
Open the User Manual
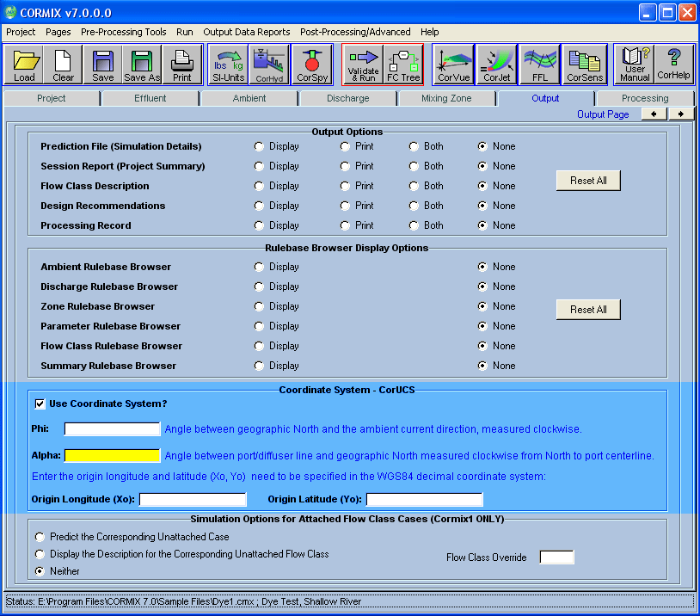[635, 65]
